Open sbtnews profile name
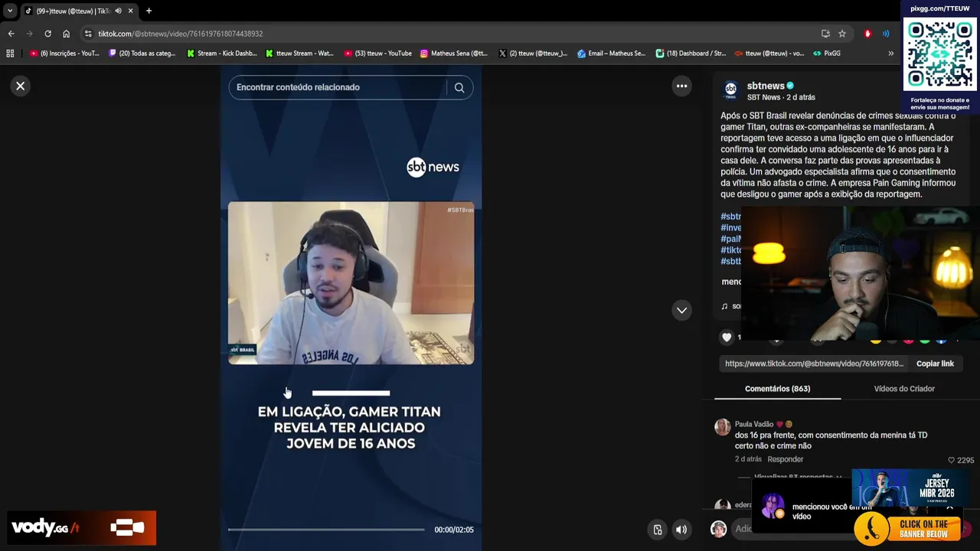 point(766,86)
